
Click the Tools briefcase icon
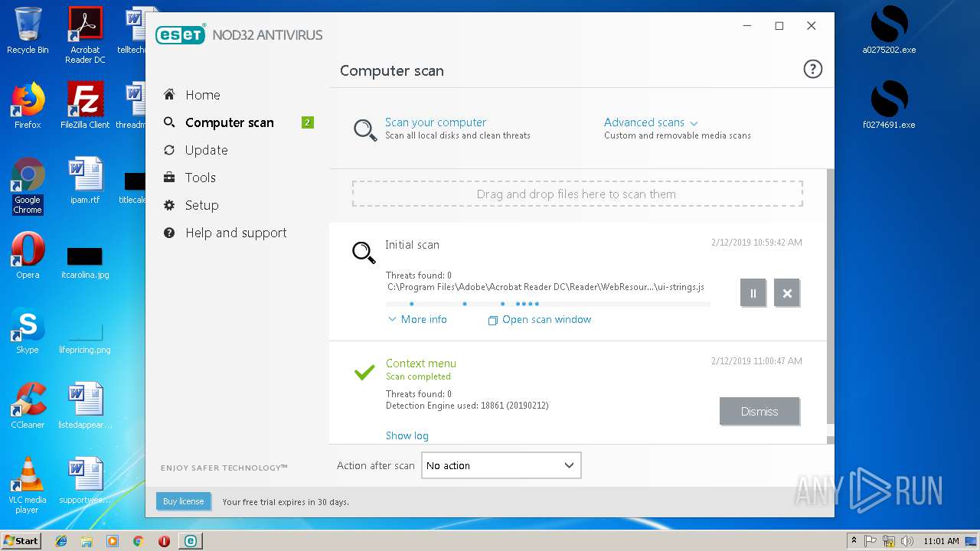(x=169, y=178)
